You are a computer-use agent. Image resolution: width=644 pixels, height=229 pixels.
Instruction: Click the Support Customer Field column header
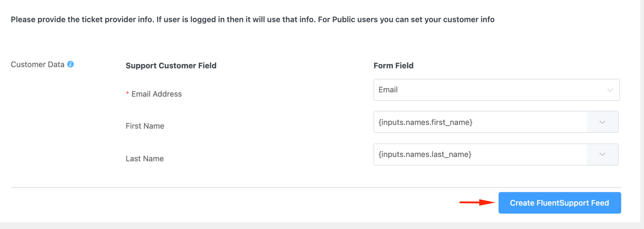coord(171,66)
